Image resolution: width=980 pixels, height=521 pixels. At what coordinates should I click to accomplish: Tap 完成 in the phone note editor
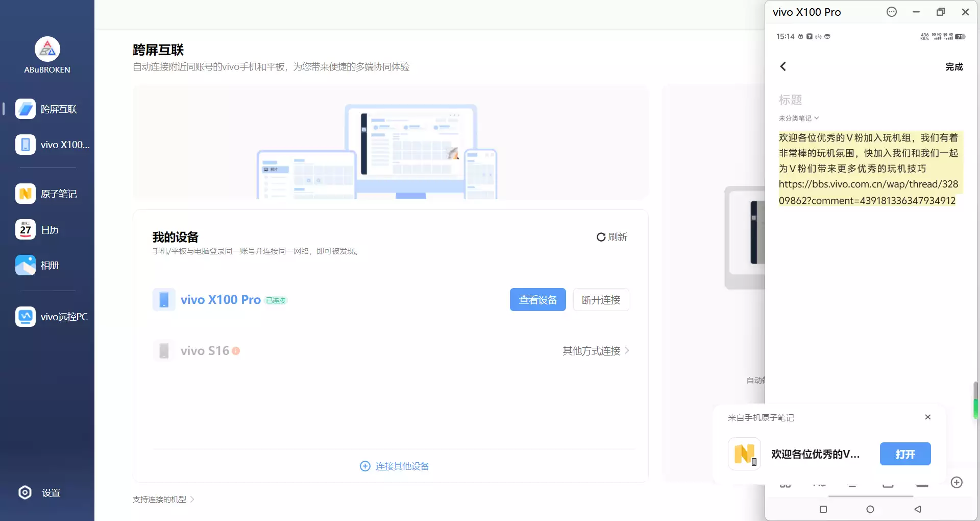[954, 66]
